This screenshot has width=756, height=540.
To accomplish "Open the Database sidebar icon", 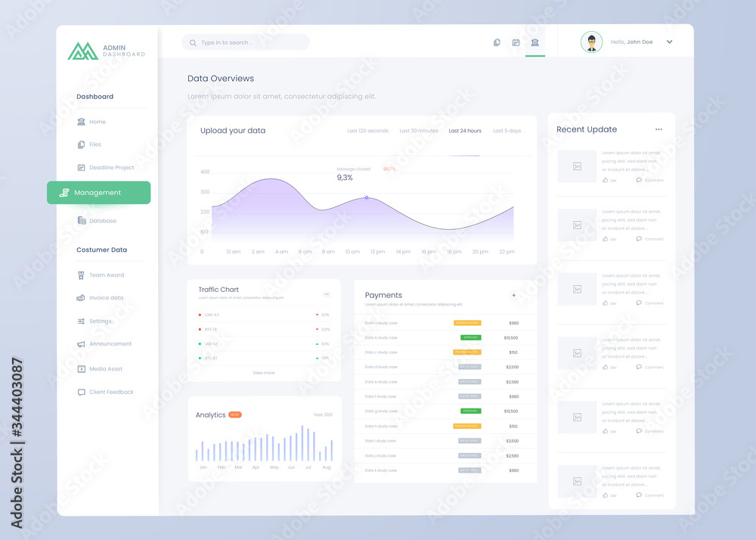I will (82, 220).
